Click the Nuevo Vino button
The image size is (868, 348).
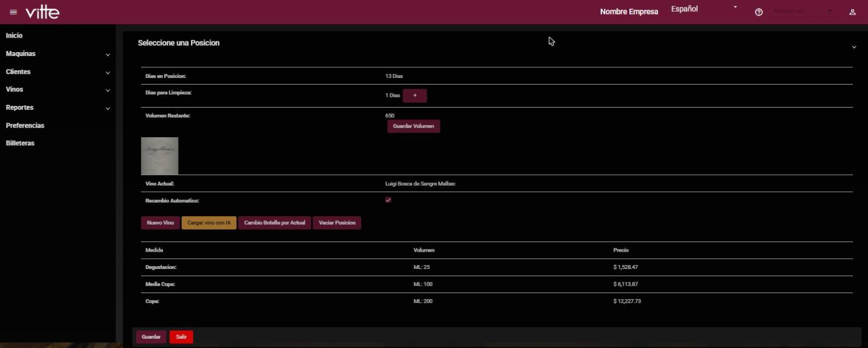click(x=160, y=223)
